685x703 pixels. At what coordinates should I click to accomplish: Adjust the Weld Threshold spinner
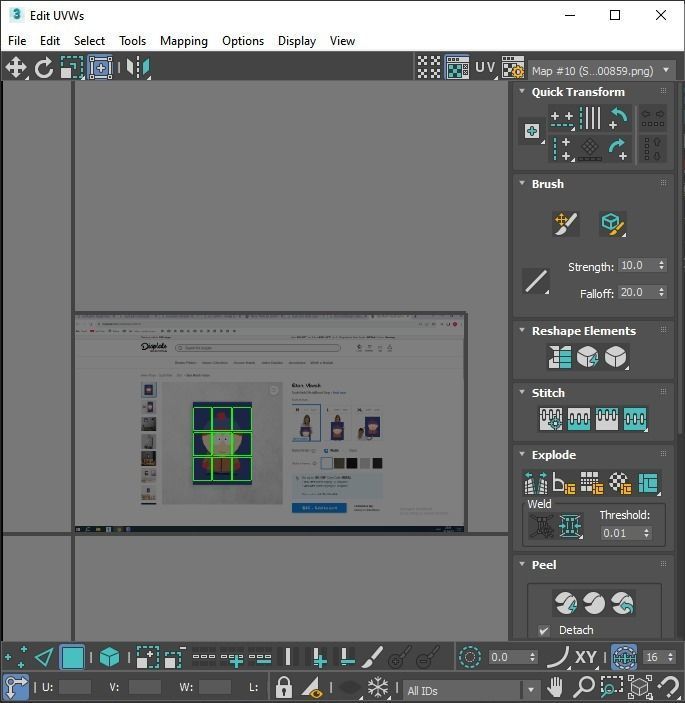click(x=646, y=533)
